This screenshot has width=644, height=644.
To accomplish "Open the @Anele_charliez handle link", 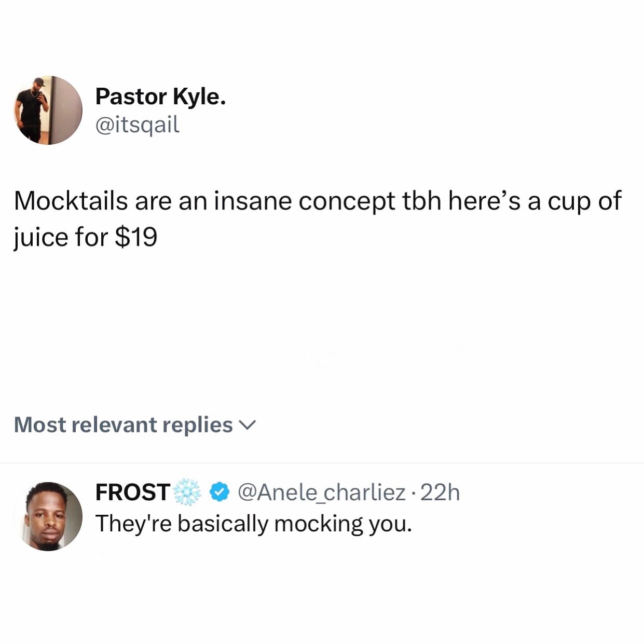I will 322,492.
